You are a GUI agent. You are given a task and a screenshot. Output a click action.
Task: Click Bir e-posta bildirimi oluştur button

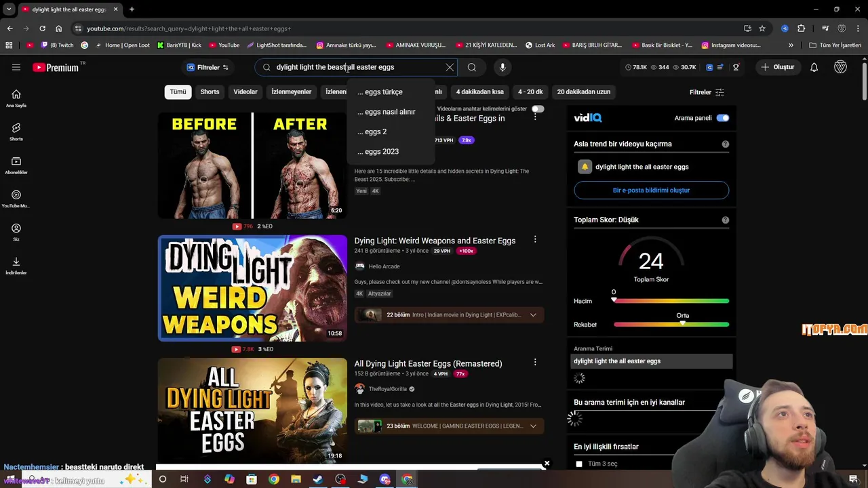pos(651,190)
